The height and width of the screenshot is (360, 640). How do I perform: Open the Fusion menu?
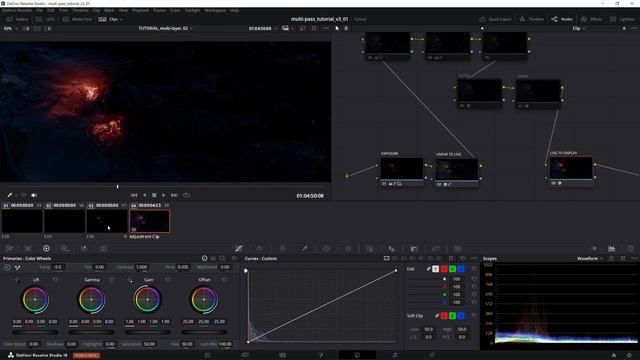coord(159,10)
